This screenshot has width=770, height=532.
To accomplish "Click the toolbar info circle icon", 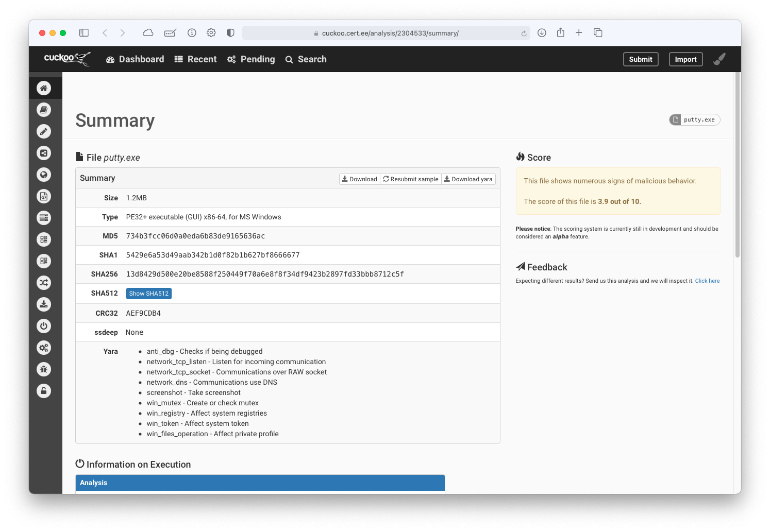I will click(x=192, y=33).
